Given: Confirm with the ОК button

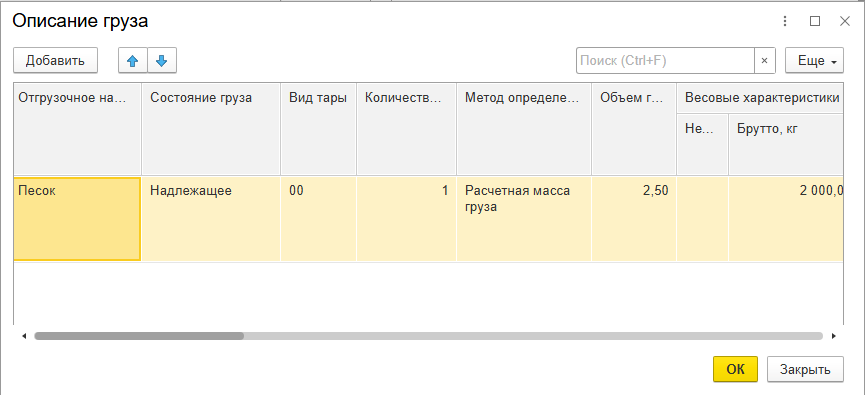Looking at the screenshot, I should pyautogui.click(x=735, y=369).
